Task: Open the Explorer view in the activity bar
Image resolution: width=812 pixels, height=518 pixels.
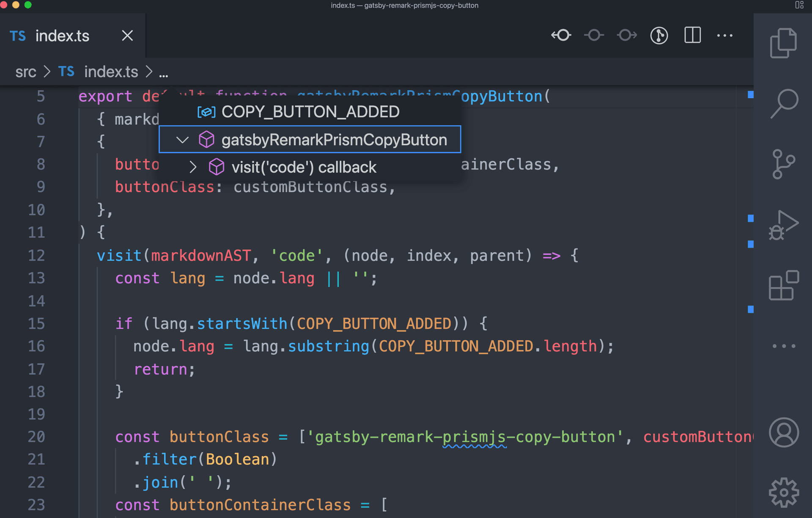Action: 783,42
